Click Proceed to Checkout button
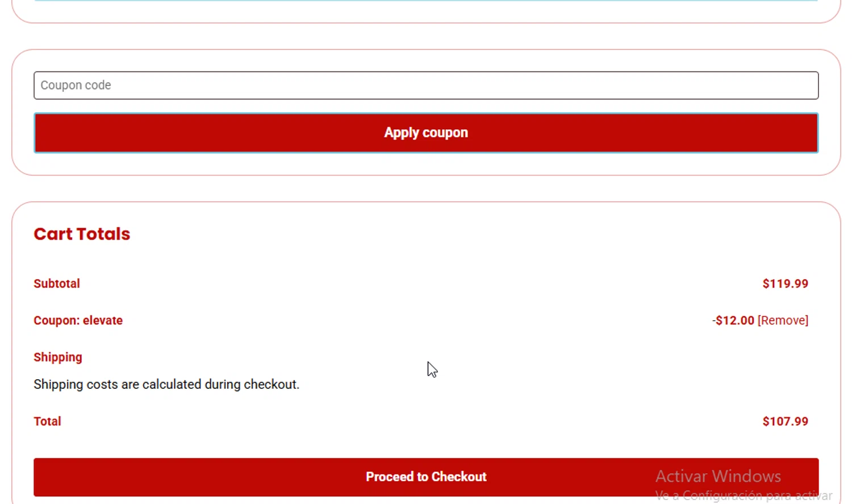The height and width of the screenshot is (504, 852). coord(426,477)
